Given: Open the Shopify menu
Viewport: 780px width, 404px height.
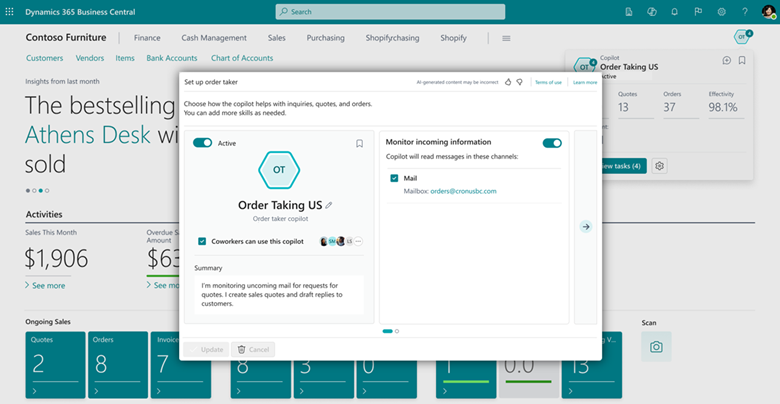Looking at the screenshot, I should [454, 38].
